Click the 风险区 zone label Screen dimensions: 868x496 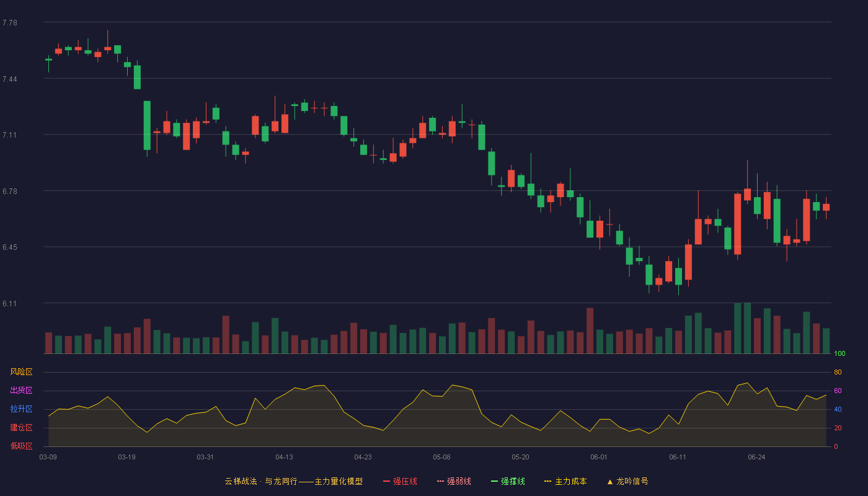[22, 372]
